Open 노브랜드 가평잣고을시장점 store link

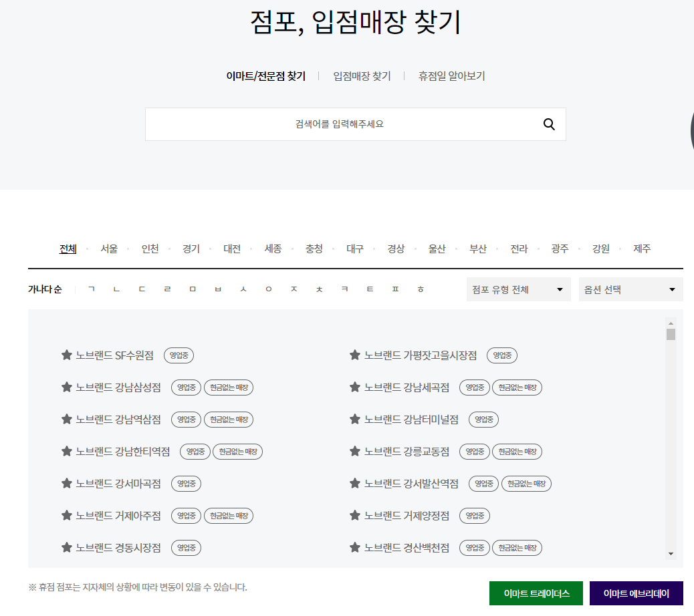[421, 355]
